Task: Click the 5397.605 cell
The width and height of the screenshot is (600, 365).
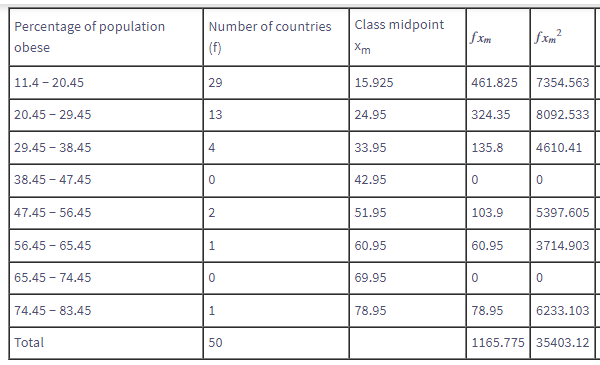Action: coord(562,213)
